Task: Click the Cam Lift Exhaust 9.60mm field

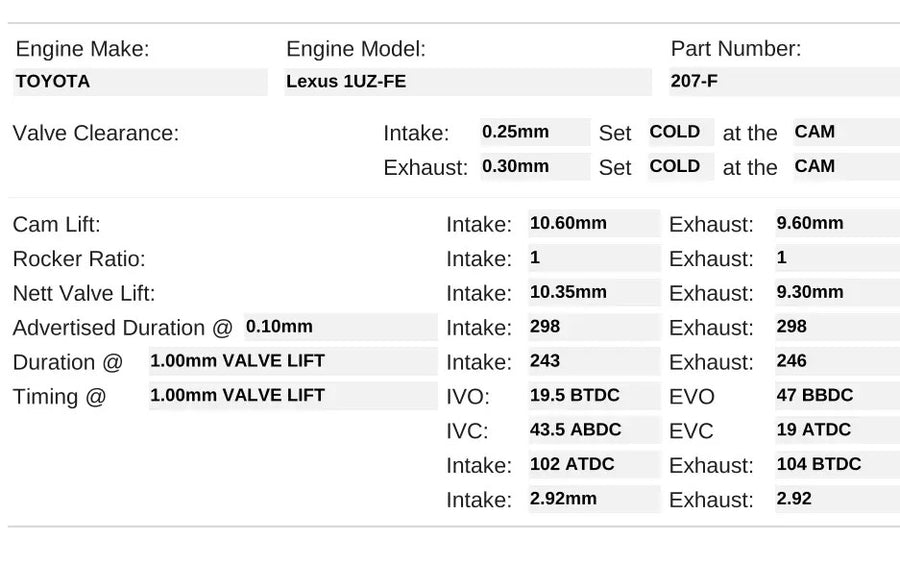Action: 836,223
